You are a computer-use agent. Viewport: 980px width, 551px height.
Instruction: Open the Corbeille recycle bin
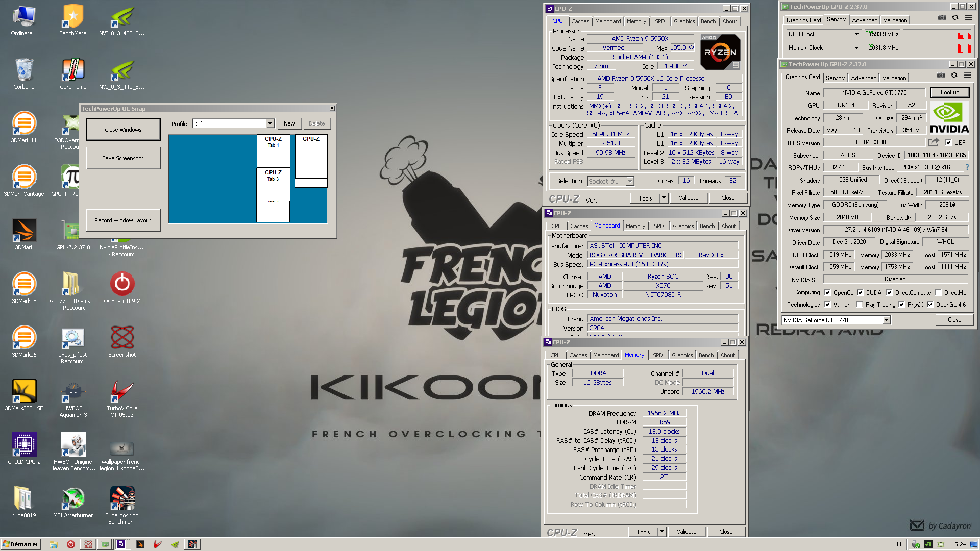pos(24,74)
